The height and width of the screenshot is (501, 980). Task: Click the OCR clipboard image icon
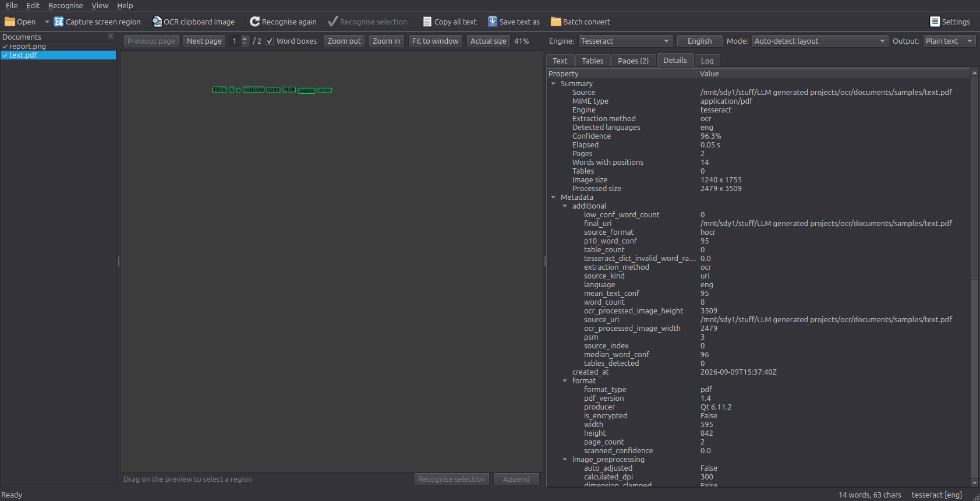tap(157, 22)
